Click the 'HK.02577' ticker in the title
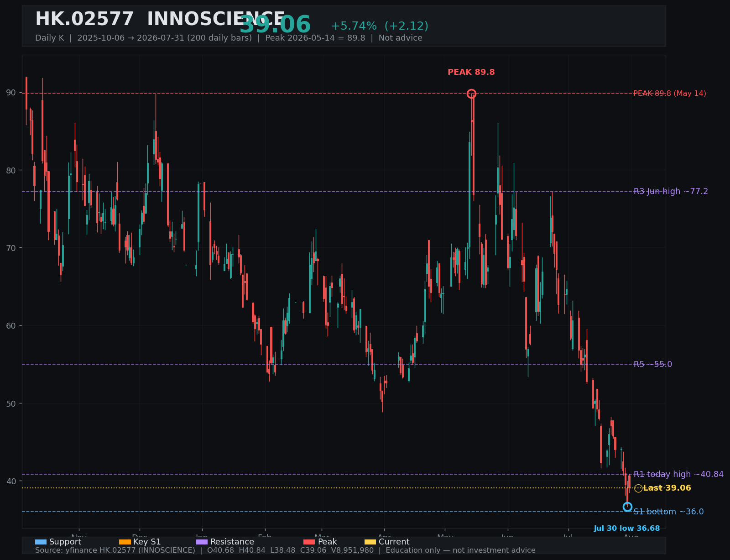The width and height of the screenshot is (730, 560). point(84,20)
